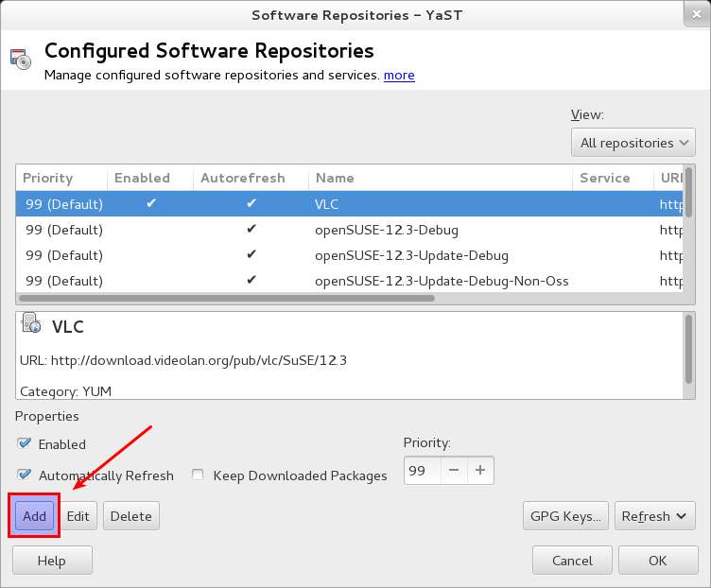
Task: Toggle Automatically Refresh checkbox
Action: coord(24,476)
